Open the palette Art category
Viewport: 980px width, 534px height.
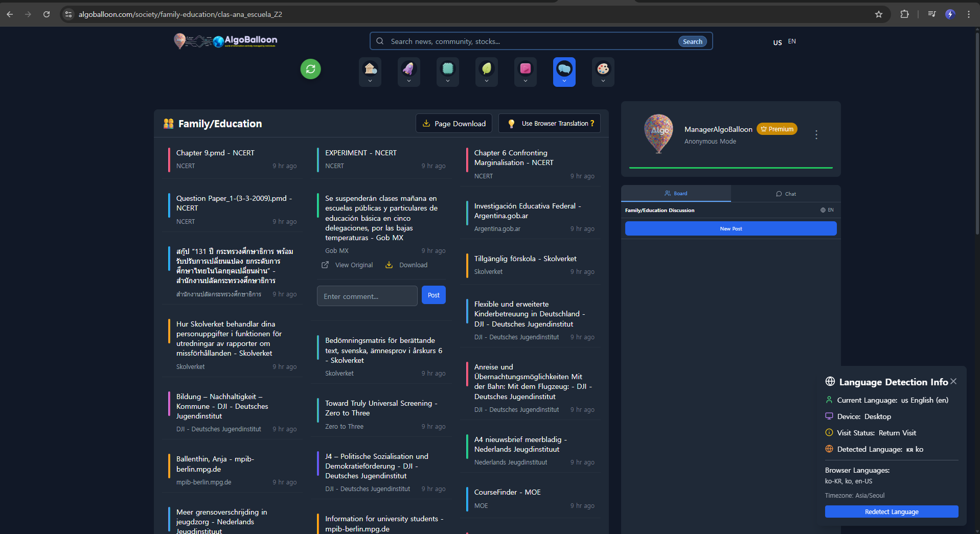pyautogui.click(x=603, y=68)
